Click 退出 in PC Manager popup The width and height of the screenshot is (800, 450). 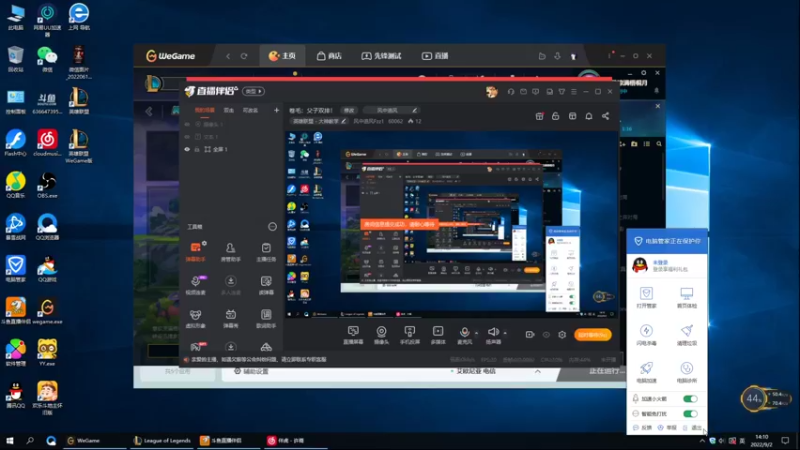[692, 428]
